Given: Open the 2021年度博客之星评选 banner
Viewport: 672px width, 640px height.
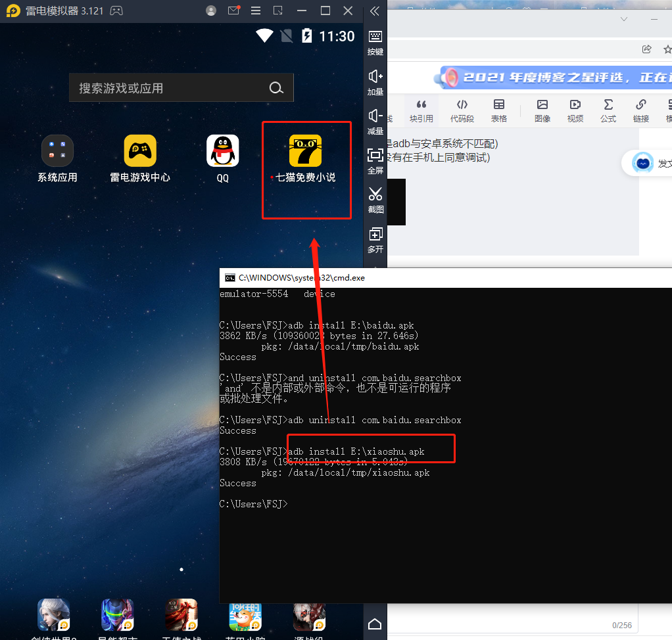Looking at the screenshot, I should [x=553, y=77].
